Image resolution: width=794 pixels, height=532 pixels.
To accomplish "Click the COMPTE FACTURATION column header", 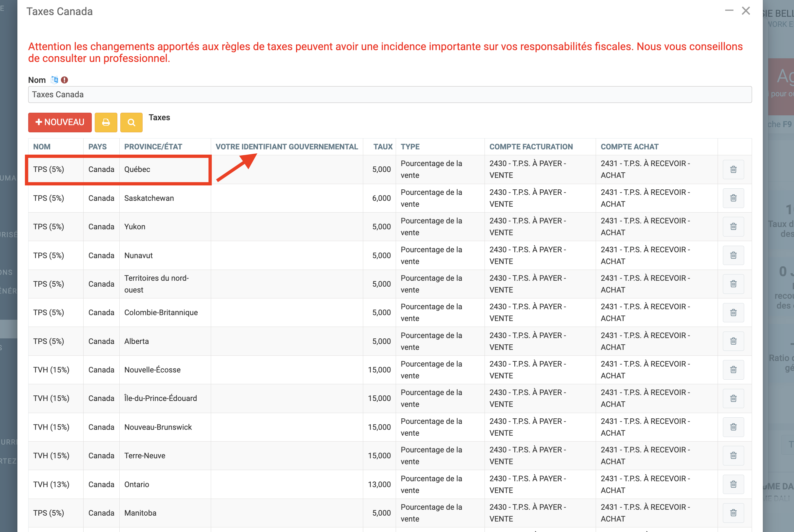I will 531,147.
